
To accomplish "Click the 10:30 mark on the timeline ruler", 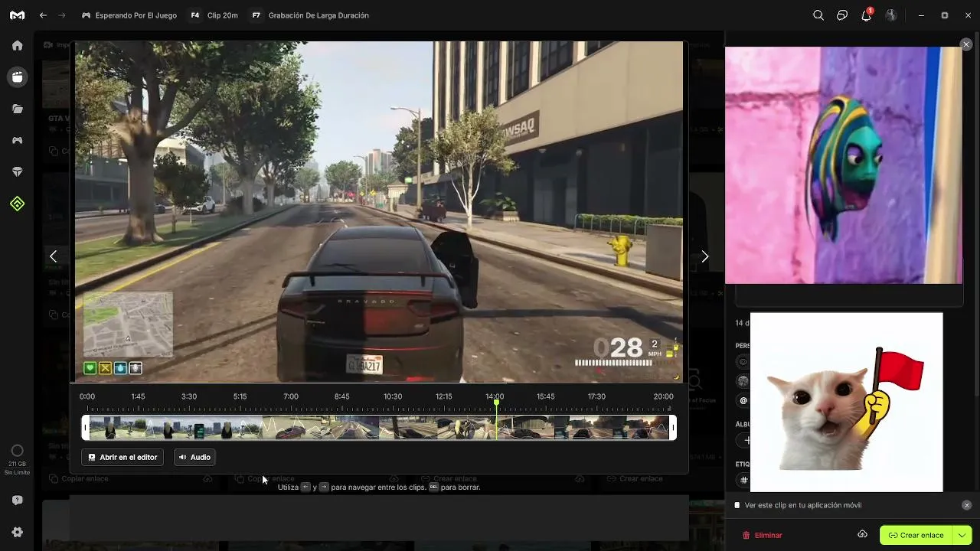I will [x=393, y=396].
